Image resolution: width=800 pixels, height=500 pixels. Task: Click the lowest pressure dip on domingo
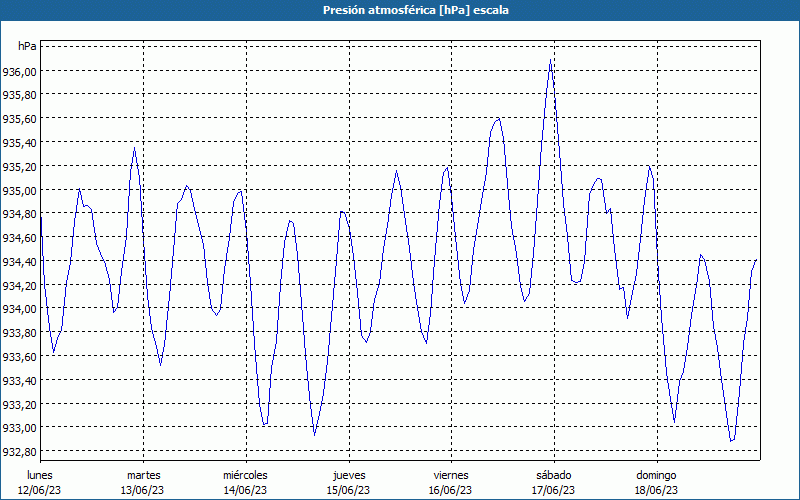pyautogui.click(x=731, y=441)
